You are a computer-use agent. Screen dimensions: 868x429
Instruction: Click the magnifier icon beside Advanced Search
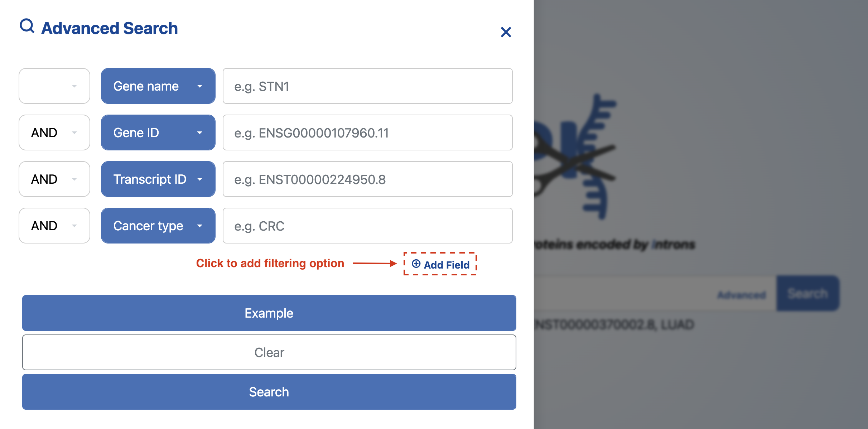pos(27,26)
